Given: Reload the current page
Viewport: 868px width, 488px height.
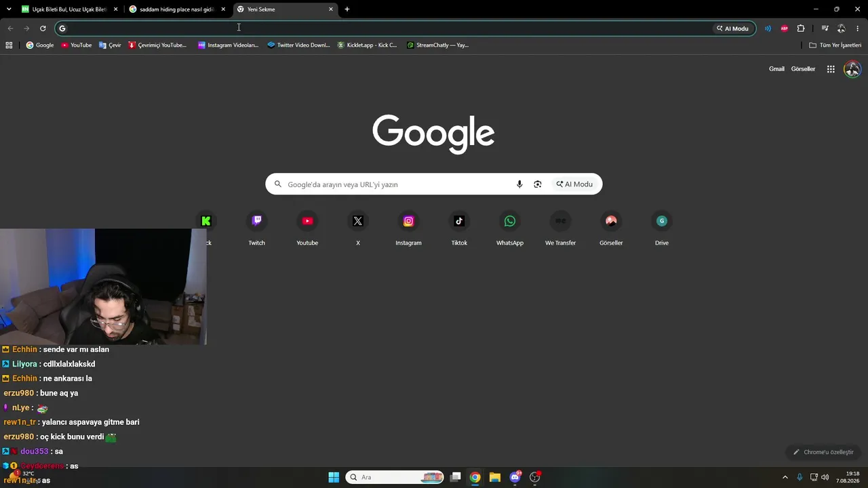Looking at the screenshot, I should point(43,28).
